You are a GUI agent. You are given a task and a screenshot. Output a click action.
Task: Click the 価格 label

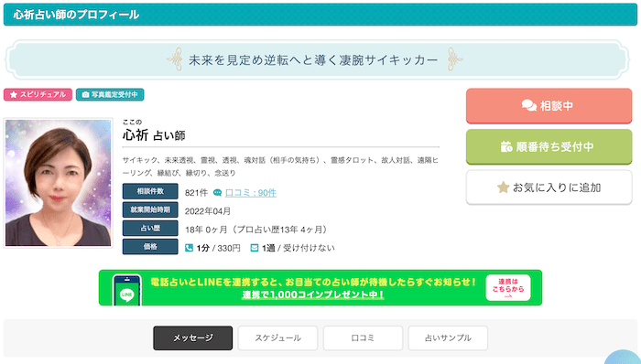150,246
